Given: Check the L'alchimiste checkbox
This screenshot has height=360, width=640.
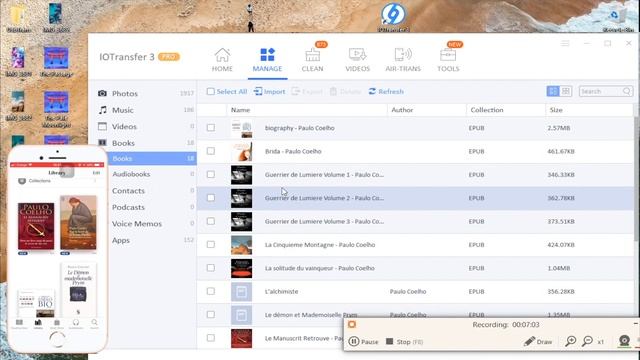Looking at the screenshot, I should click(x=211, y=291).
